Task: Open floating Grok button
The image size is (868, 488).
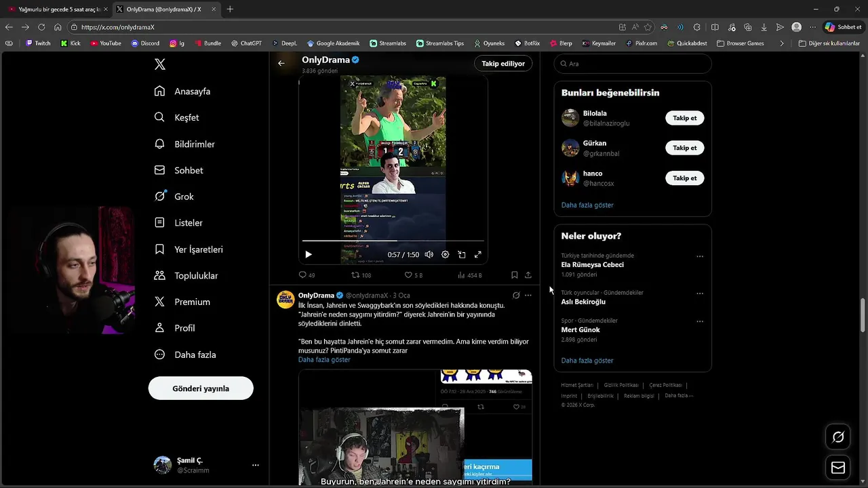Action: point(838,437)
